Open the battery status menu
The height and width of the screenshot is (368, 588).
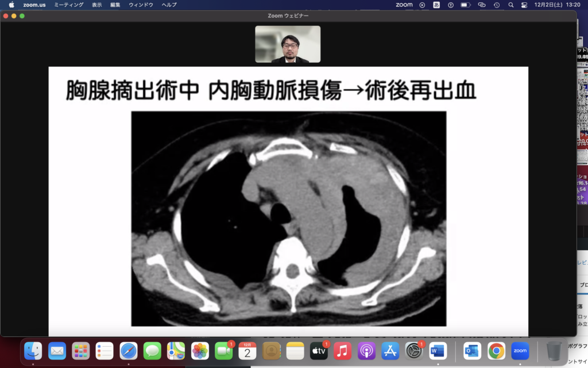[x=466, y=5]
